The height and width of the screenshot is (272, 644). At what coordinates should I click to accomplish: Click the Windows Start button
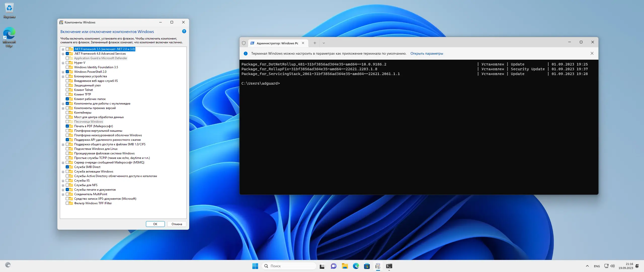pyautogui.click(x=255, y=266)
